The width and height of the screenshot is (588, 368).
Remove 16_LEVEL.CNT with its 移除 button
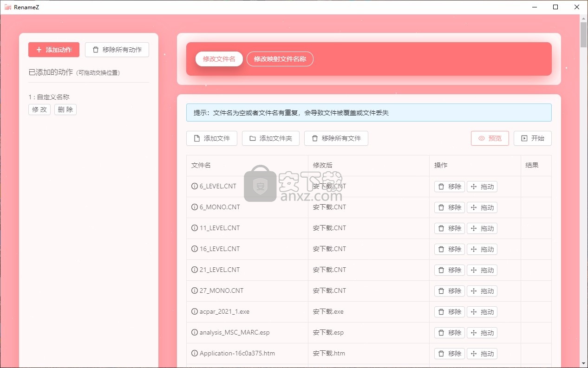click(450, 249)
